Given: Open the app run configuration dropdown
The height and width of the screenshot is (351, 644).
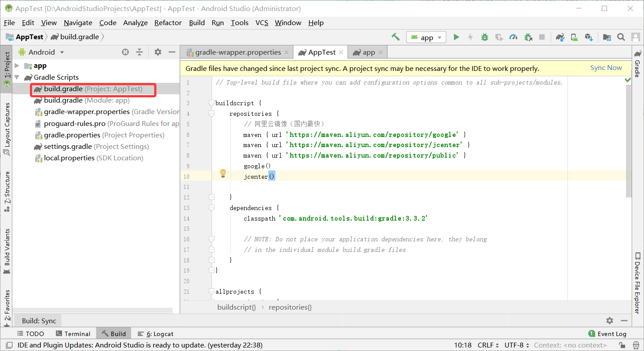Looking at the screenshot, I should point(426,37).
